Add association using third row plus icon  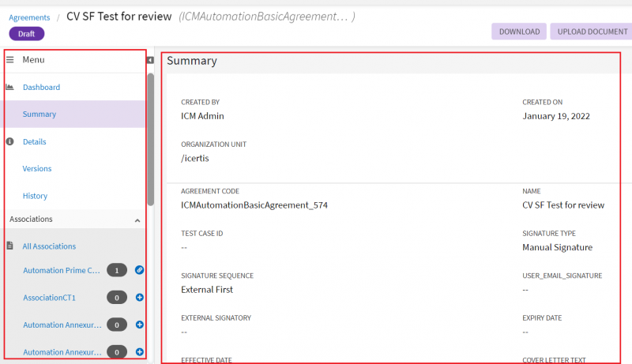tap(139, 325)
